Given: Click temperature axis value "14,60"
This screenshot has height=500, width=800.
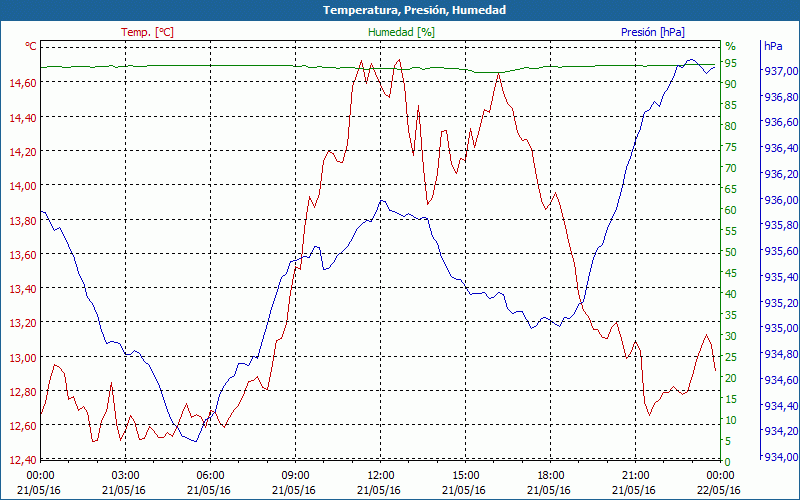Looking at the screenshot, I should 23,83.
